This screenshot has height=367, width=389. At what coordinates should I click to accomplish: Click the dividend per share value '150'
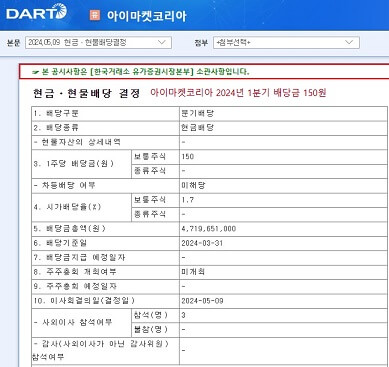[x=188, y=157]
